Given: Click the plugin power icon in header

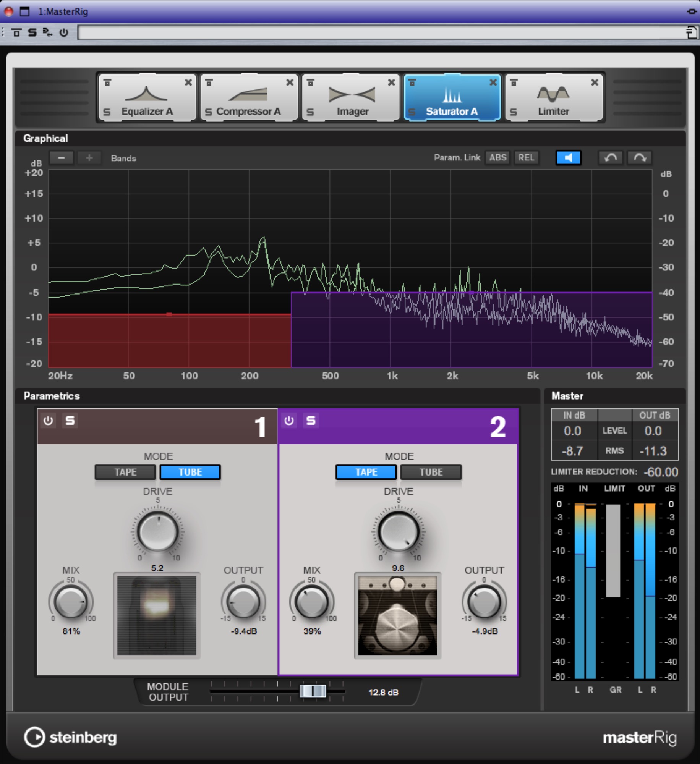Looking at the screenshot, I should [64, 32].
